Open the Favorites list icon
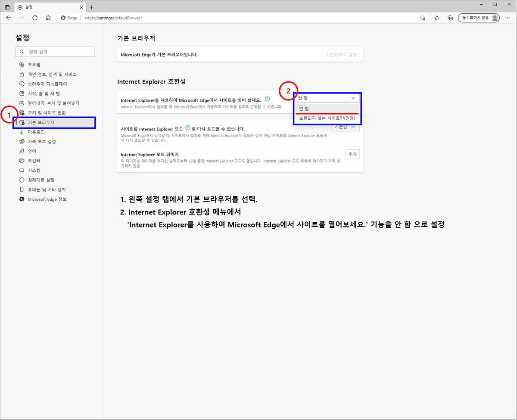Screen dimensions: 517x420 (437, 18)
